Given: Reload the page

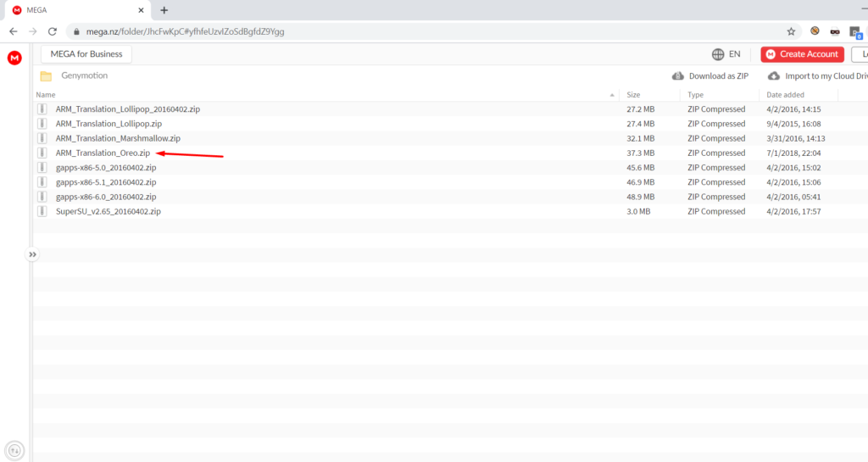Looking at the screenshot, I should coord(53,31).
